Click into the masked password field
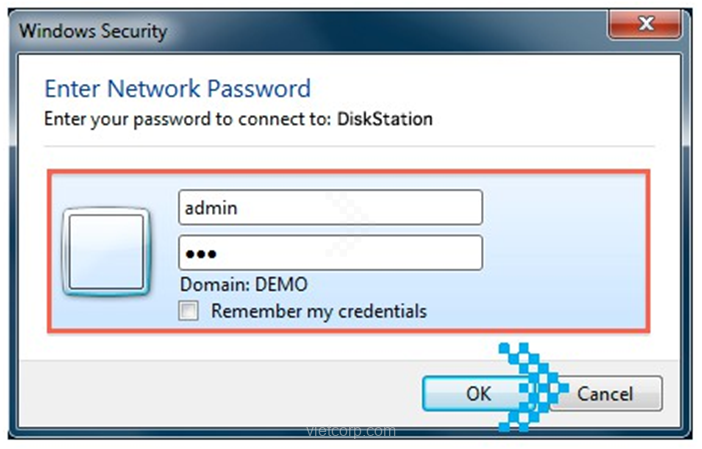This screenshot has width=702, height=449. (x=330, y=253)
